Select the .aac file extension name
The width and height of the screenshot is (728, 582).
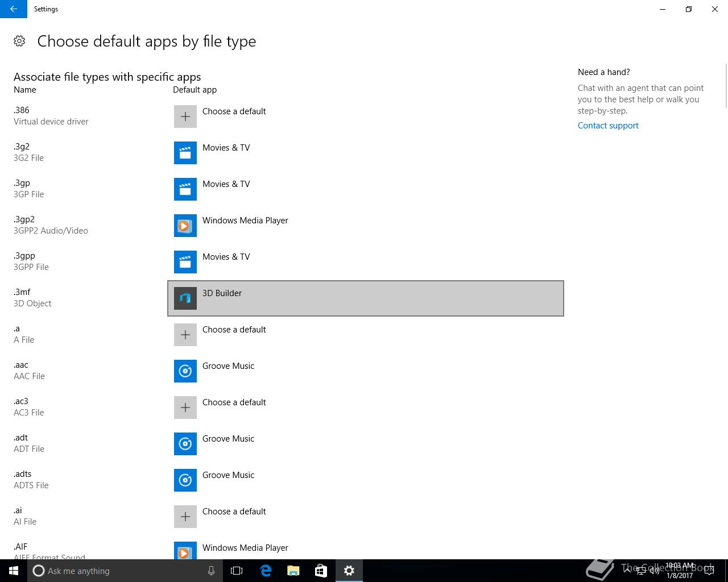(21, 365)
